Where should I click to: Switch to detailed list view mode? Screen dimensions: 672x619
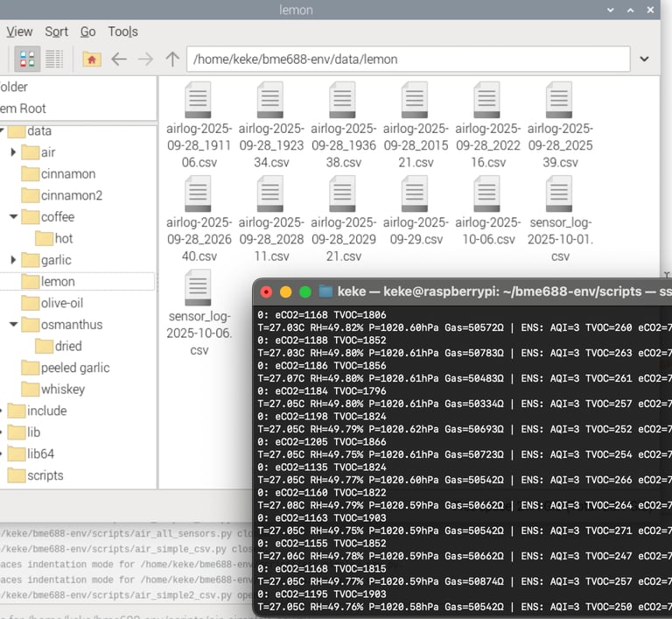click(54, 60)
